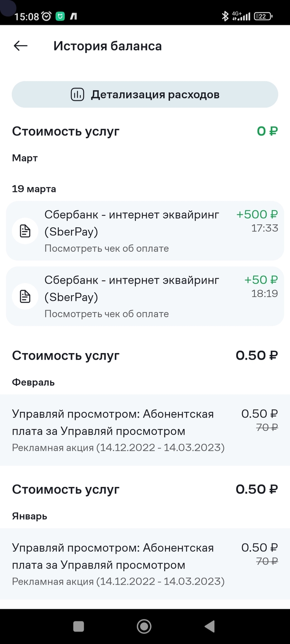Tap the green 0 ₽ March service cost
This screenshot has height=644, width=290.
click(267, 132)
